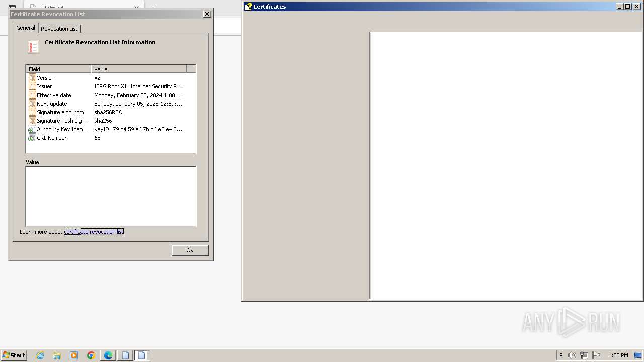Image resolution: width=644 pixels, height=362 pixels.
Task: Minimize the Certificates window
Action: [620, 7]
